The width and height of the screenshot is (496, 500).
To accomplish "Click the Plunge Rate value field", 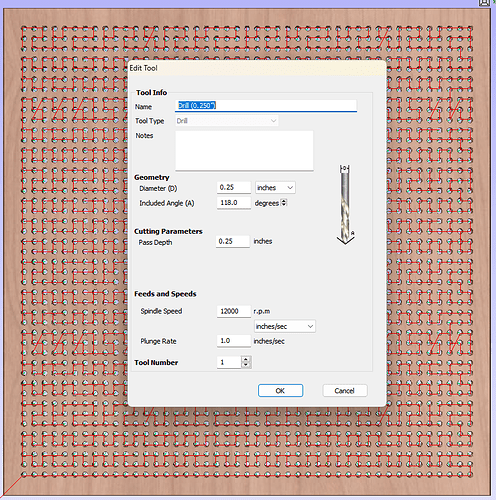I will (234, 341).
